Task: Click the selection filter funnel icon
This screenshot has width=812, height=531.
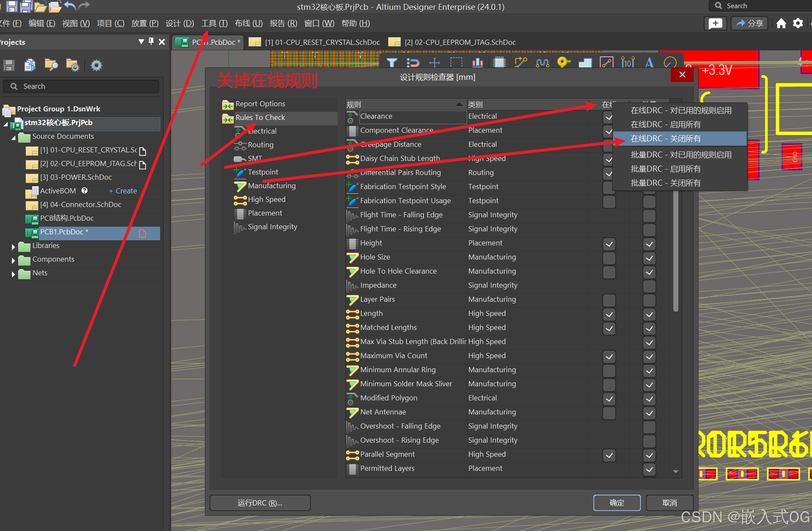Action: 392,63
